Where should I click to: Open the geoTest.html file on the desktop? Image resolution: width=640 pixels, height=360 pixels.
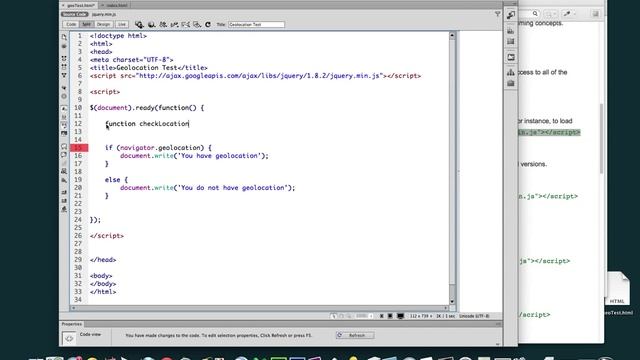point(617,293)
